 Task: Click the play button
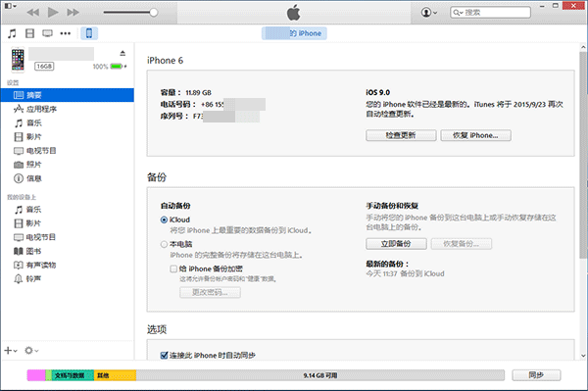click(53, 13)
